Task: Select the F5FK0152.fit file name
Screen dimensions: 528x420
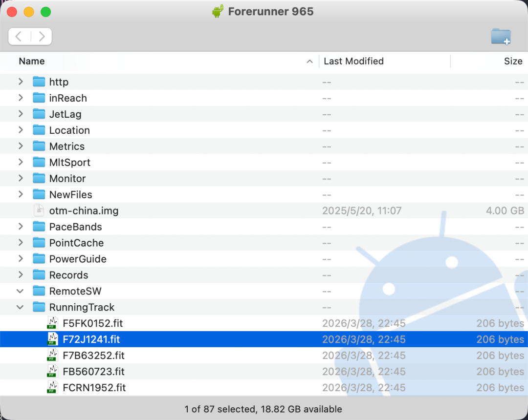Action: [x=92, y=323]
